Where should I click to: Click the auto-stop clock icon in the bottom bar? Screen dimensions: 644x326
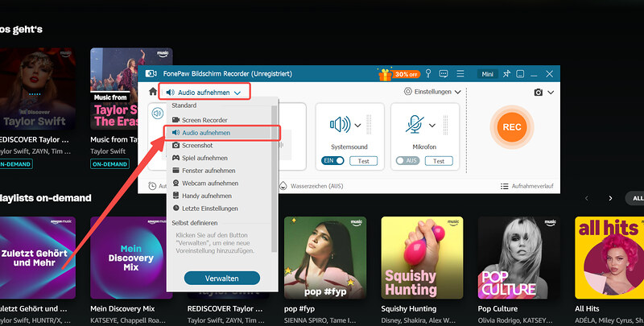[152, 186]
